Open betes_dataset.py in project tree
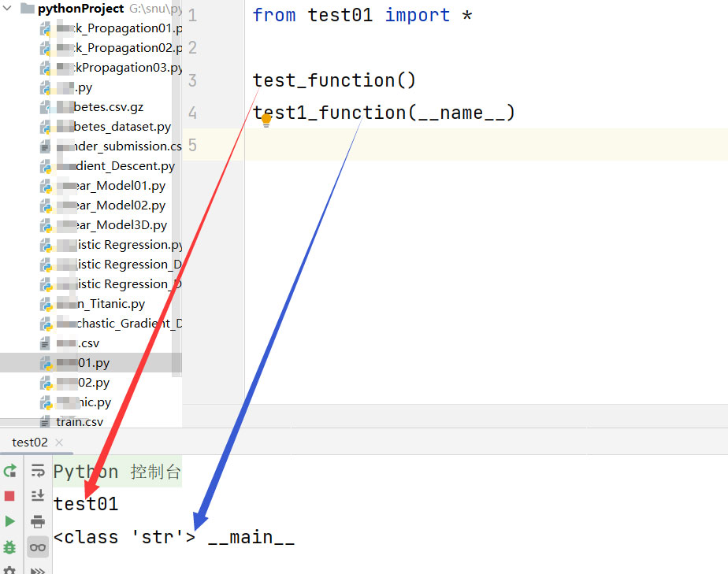728x574 pixels. tap(106, 127)
